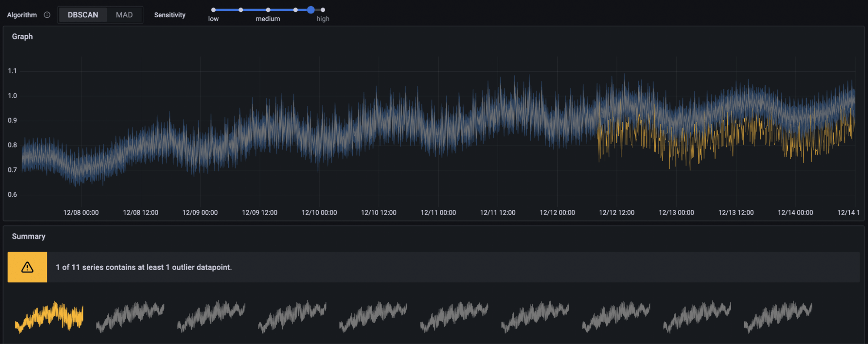Image resolution: width=868 pixels, height=344 pixels.
Task: Click the info icon beside Algorithm
Action: [x=47, y=15]
